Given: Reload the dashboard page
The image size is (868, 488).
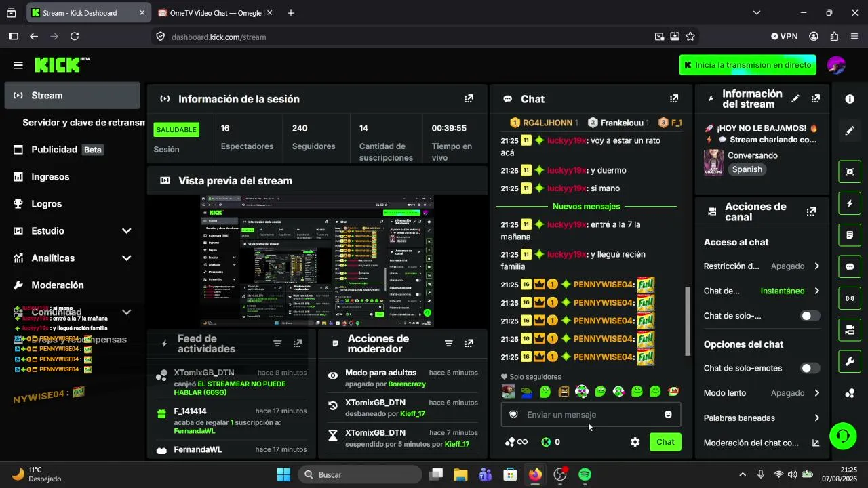Looking at the screenshot, I should tap(75, 37).
